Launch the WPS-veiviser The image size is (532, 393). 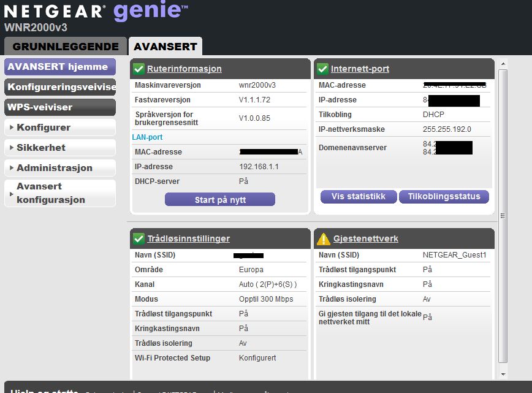[x=60, y=107]
